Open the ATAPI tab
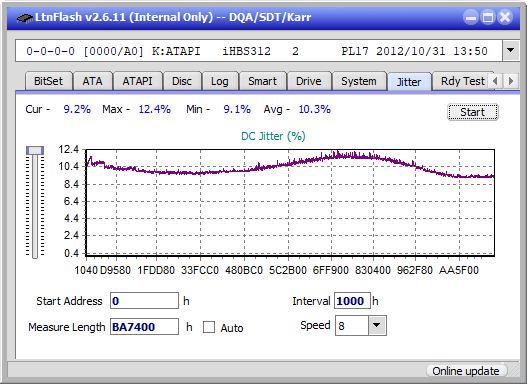This screenshot has height=384, width=527. click(x=137, y=81)
